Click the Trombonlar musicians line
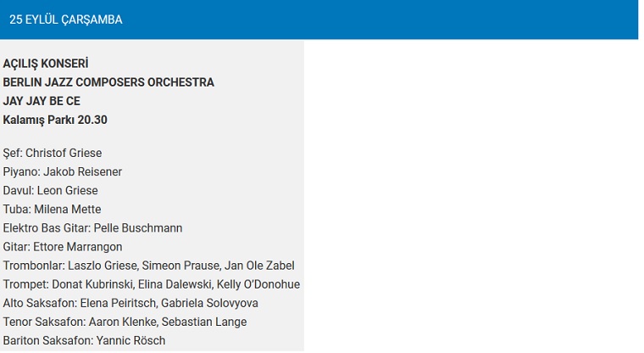 [148, 266]
